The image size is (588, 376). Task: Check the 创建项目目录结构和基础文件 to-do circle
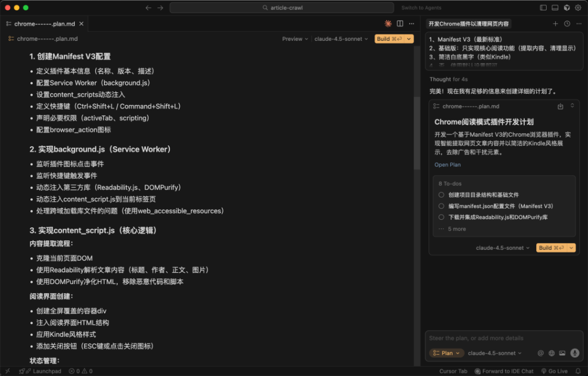point(441,195)
